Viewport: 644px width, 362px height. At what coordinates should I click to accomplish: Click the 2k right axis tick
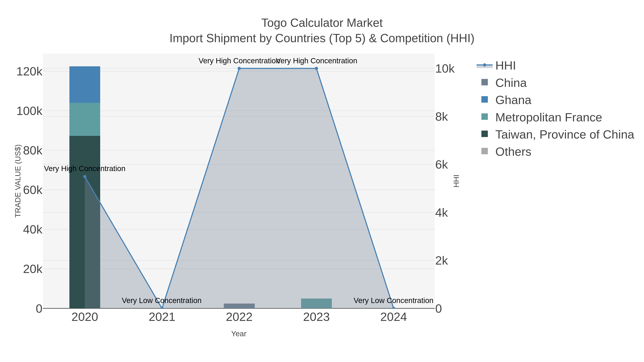coord(441,261)
